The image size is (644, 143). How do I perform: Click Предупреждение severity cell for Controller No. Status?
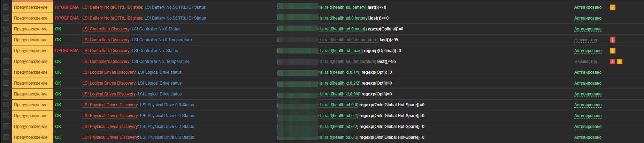[x=33, y=51]
